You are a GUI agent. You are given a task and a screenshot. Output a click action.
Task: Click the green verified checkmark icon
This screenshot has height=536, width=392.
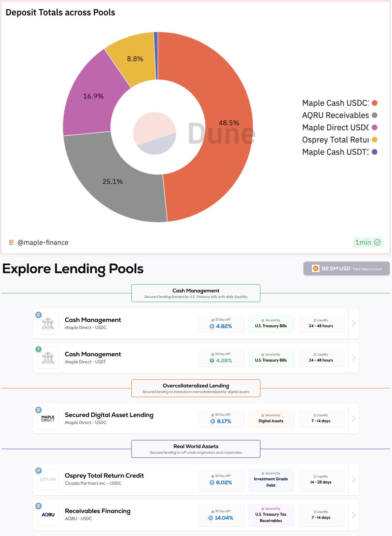(x=378, y=242)
